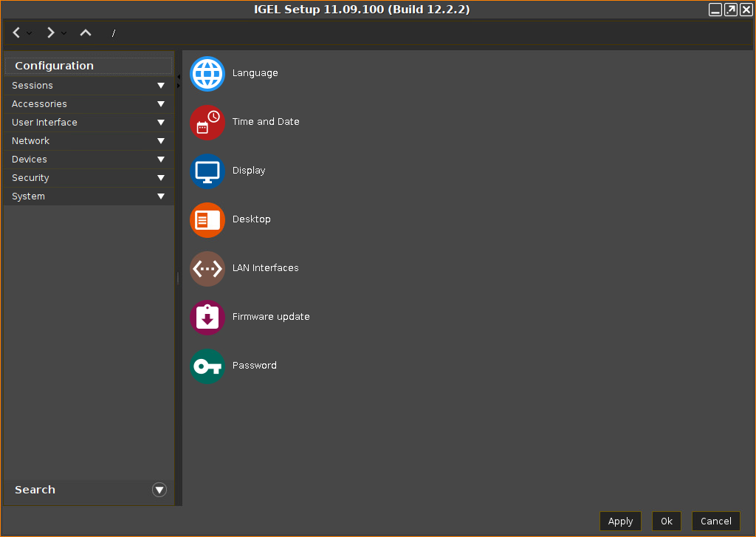Click the Password key icon
Screen dimensions: 756x537
click(x=207, y=366)
